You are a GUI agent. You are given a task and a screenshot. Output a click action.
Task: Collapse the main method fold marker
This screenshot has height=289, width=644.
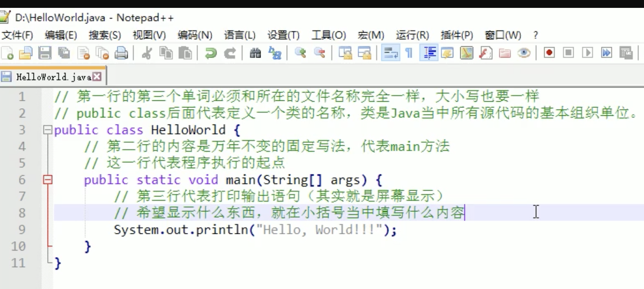(48, 180)
